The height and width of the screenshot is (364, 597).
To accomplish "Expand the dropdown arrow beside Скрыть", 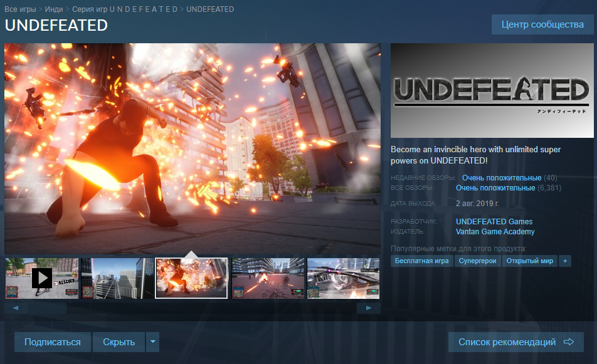I will click(x=152, y=342).
